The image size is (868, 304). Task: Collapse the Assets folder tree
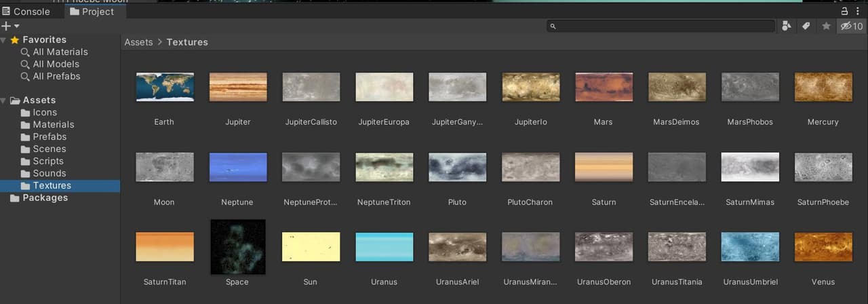tap(4, 100)
